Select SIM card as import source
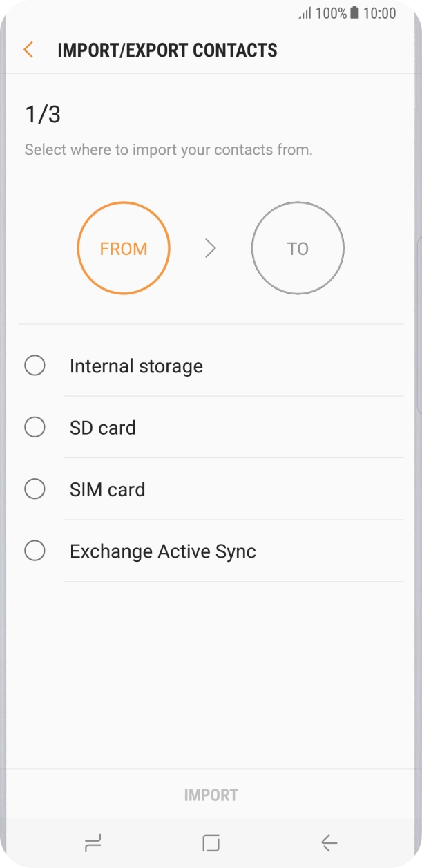Screen dimensions: 422x868 pos(35,489)
